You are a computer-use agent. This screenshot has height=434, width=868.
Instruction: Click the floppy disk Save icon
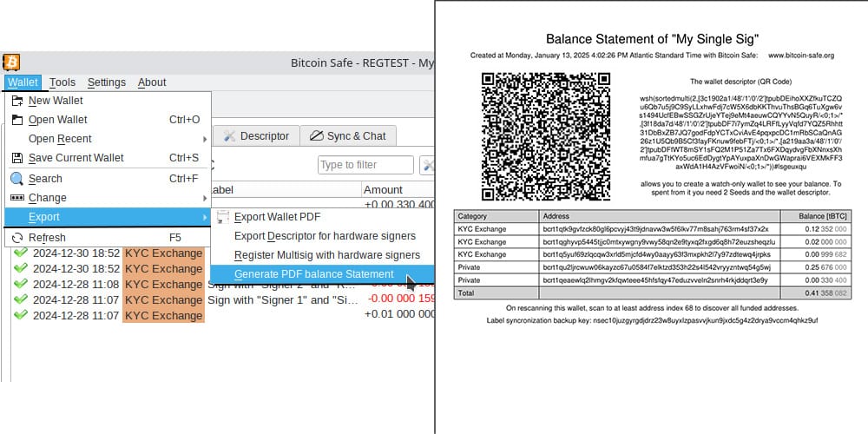tap(17, 158)
